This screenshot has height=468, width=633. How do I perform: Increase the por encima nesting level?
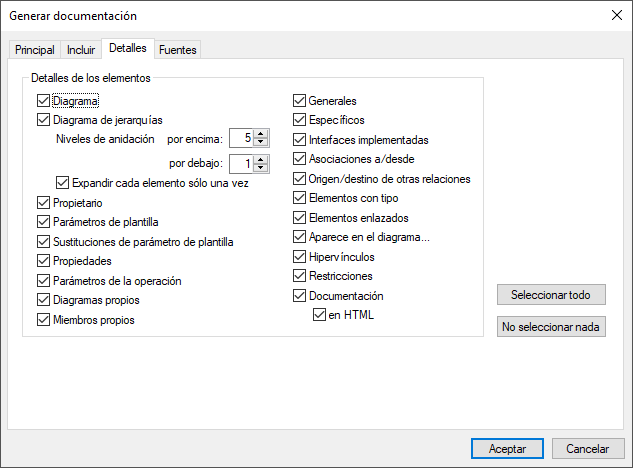point(261,134)
